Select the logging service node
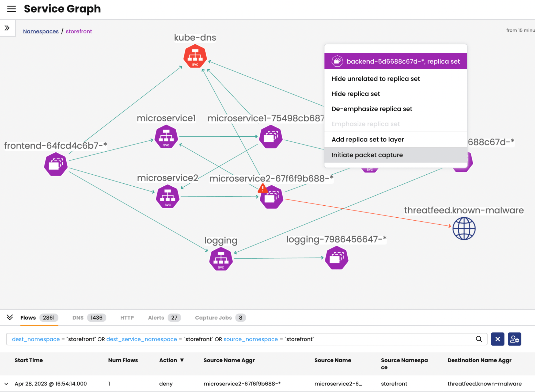 [x=221, y=259]
